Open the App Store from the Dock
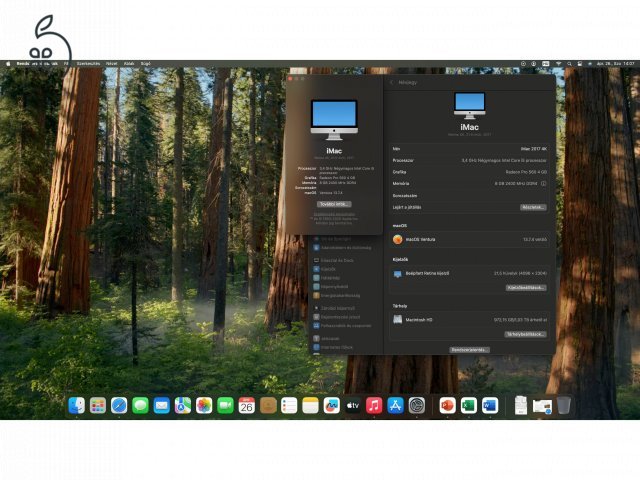 point(395,406)
